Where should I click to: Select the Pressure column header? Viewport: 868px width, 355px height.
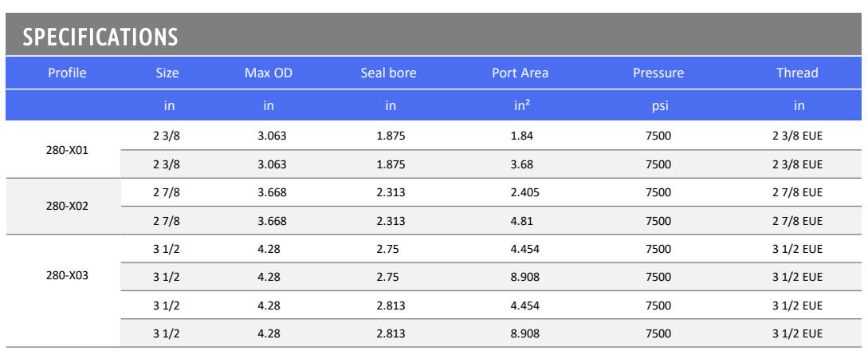tap(658, 73)
